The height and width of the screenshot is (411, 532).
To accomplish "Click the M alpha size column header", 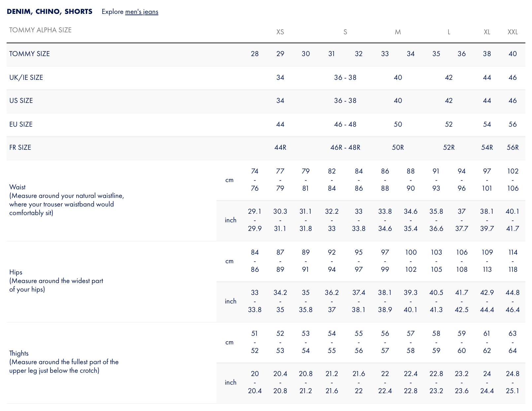I will point(398,32).
